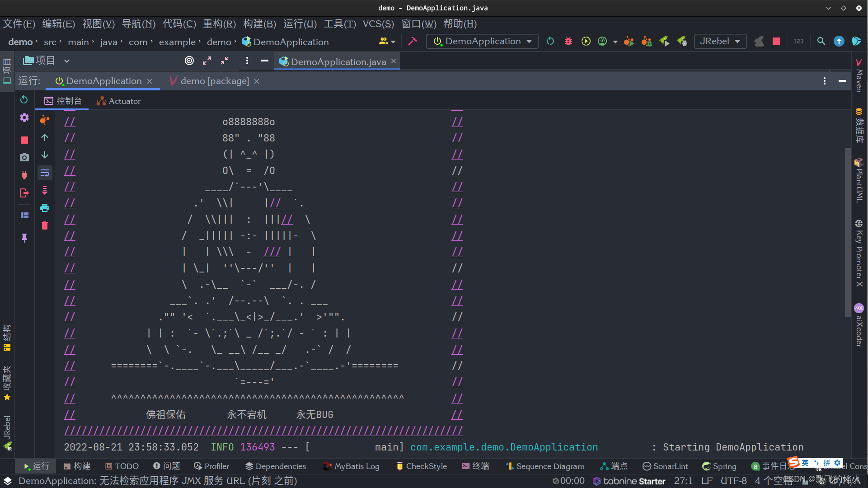Screen dimensions: 868x488
Task: Start debugging with the bug icon
Action: (x=568, y=41)
